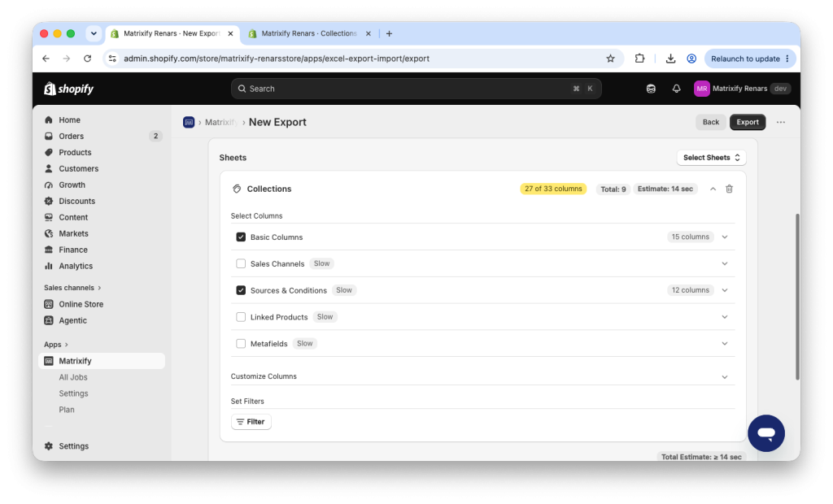The image size is (833, 504).
Task: Open browser profile icon
Action: pyautogui.click(x=691, y=59)
